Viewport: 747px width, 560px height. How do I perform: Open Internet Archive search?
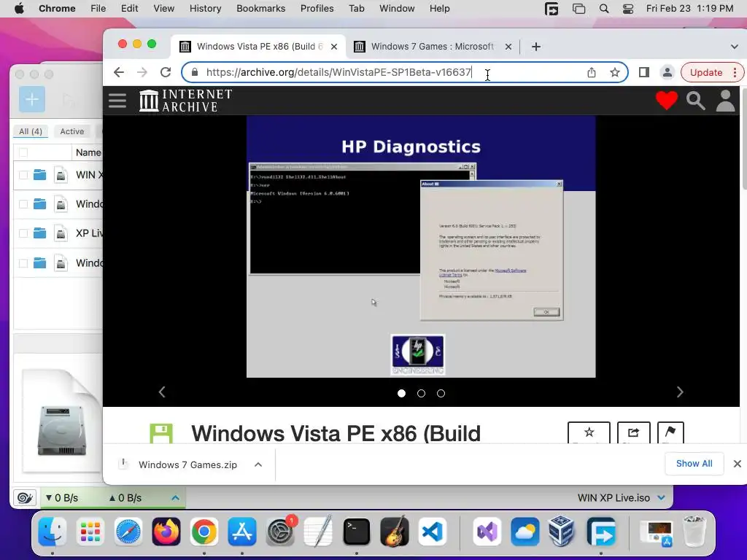pyautogui.click(x=695, y=101)
